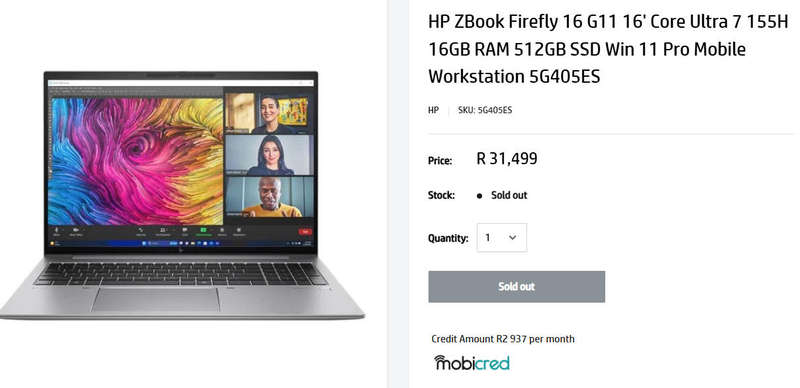Click the SKU: 5G405ES label
This screenshot has width=800, height=388.
click(x=485, y=109)
